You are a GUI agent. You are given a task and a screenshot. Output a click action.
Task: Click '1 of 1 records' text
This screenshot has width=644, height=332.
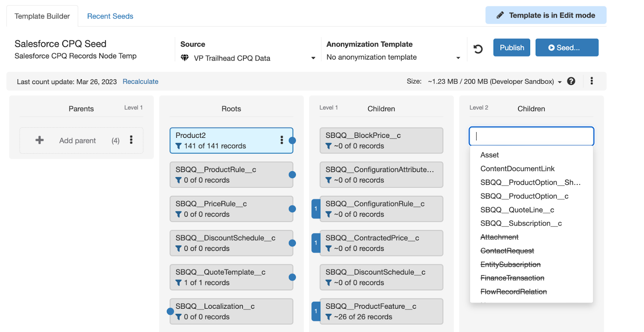click(207, 283)
